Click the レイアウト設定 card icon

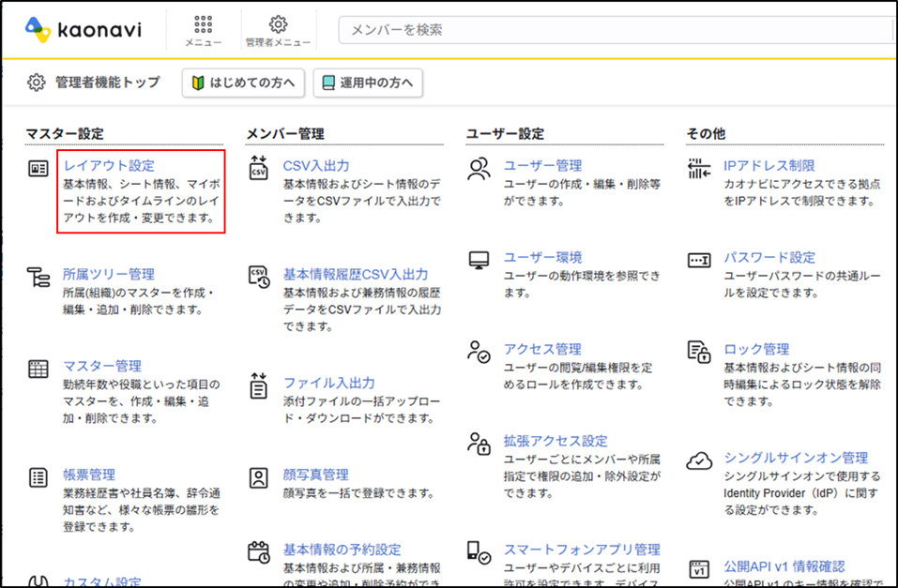38,168
